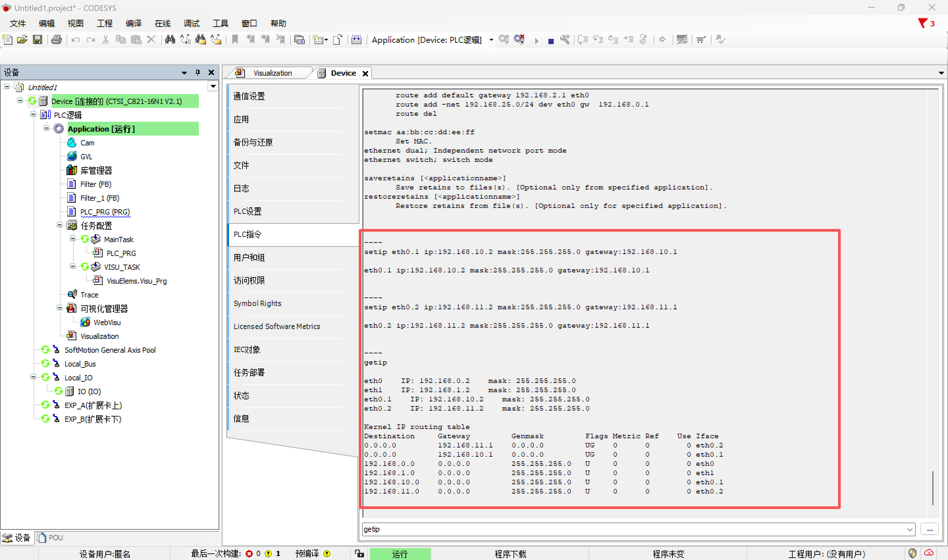Collapse the Application node

coord(46,128)
